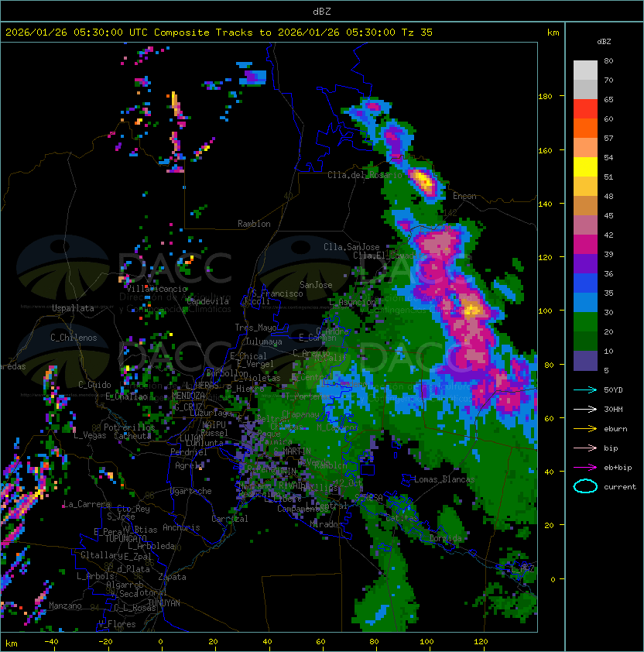Click the '100' tick label on right axis
This screenshot has width=644, height=652.
(545, 311)
